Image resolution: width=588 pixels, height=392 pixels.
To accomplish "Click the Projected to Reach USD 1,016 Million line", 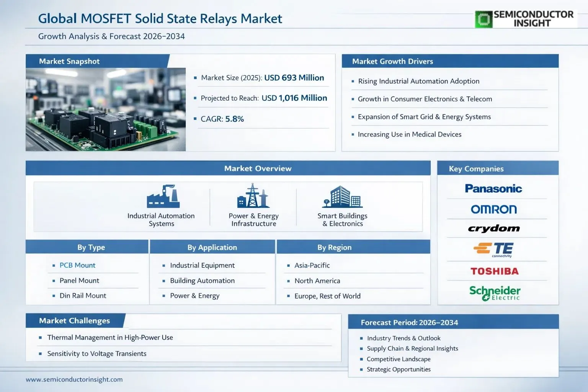I will click(x=264, y=98).
